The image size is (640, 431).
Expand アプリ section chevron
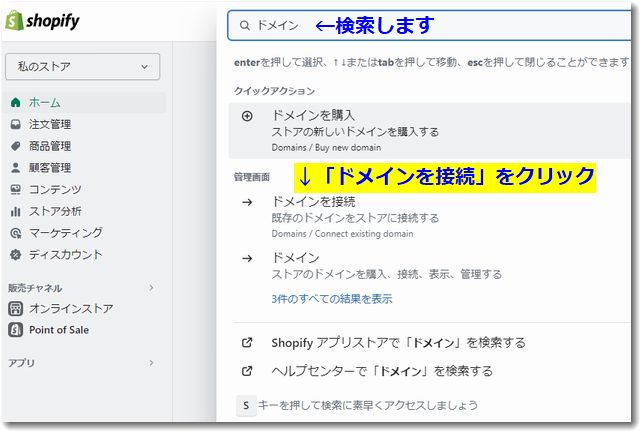click(151, 363)
